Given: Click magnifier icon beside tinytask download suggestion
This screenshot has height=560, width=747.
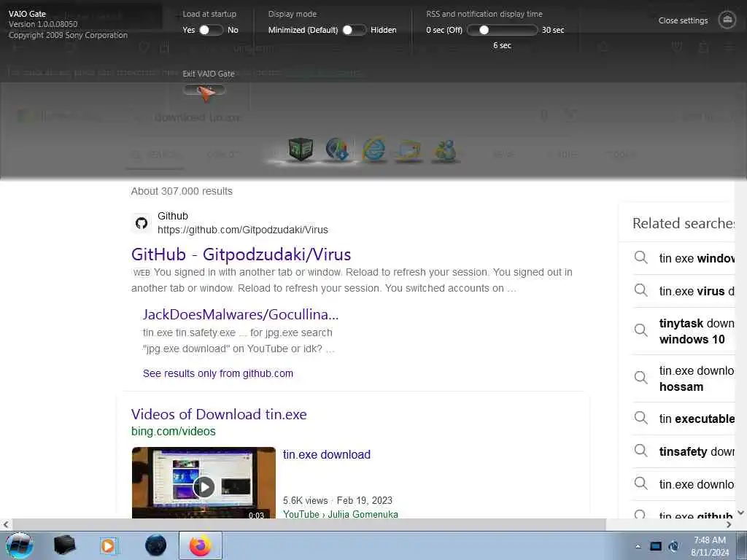Looking at the screenshot, I should pos(640,330).
